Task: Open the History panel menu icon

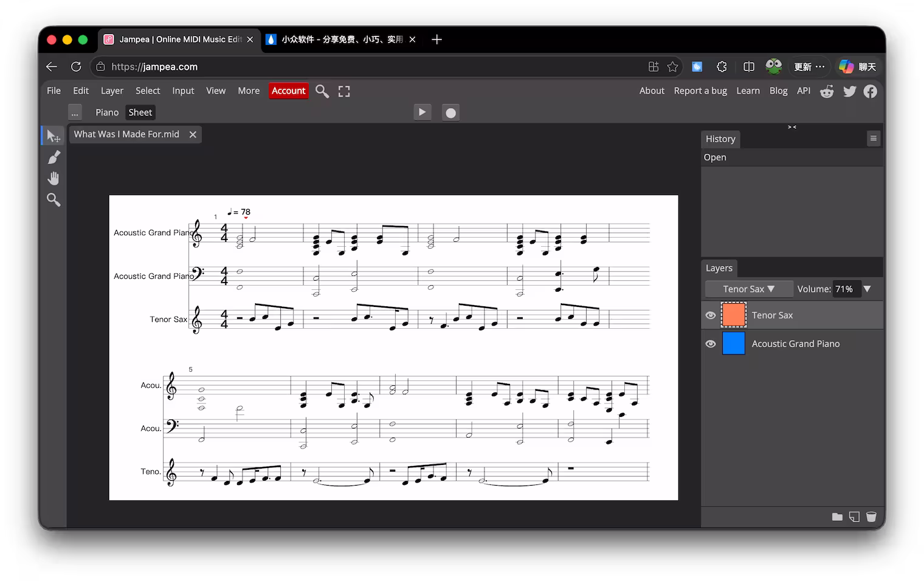Action: pos(874,139)
